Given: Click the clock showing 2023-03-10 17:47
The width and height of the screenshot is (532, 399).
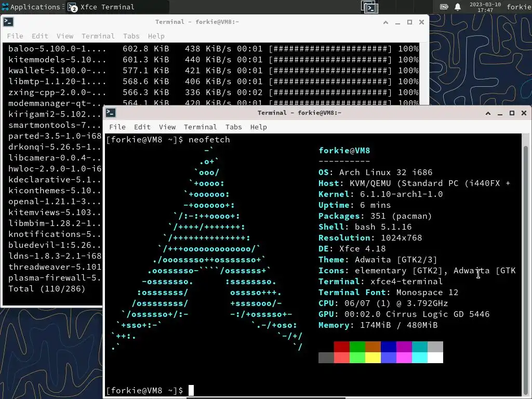Looking at the screenshot, I should coord(485,7).
